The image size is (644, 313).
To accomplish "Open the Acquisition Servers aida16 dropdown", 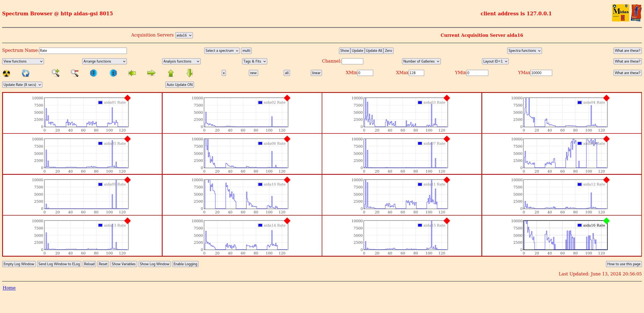I will click(x=184, y=35).
